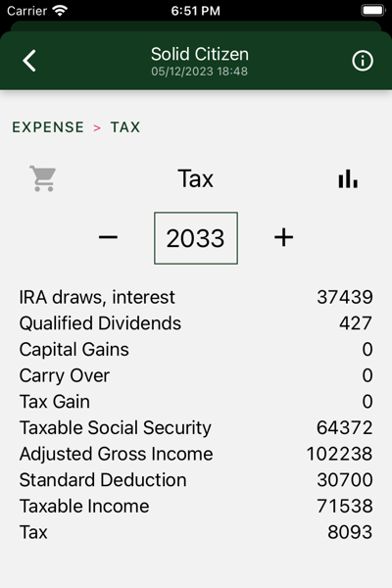Open the bar chart icon
This screenshot has width=392, height=588.
click(348, 178)
